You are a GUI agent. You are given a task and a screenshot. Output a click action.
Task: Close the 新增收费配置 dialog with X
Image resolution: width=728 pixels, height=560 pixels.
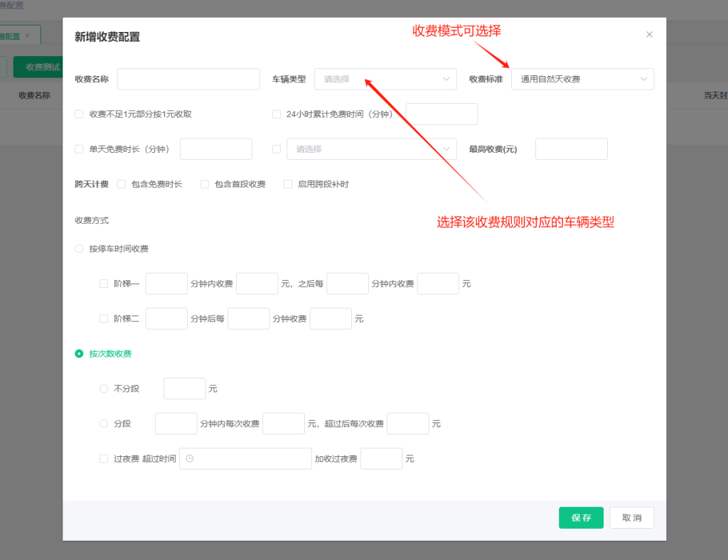pos(649,35)
